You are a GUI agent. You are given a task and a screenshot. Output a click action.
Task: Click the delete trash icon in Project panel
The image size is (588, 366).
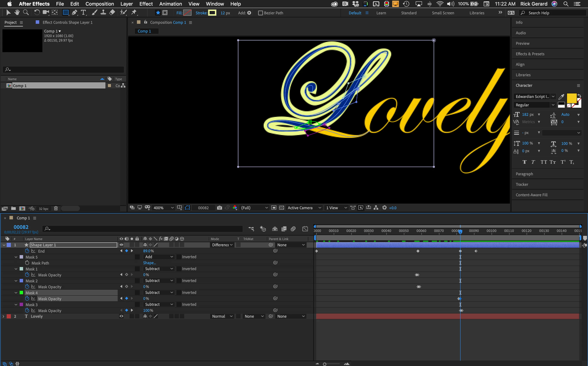click(x=56, y=208)
